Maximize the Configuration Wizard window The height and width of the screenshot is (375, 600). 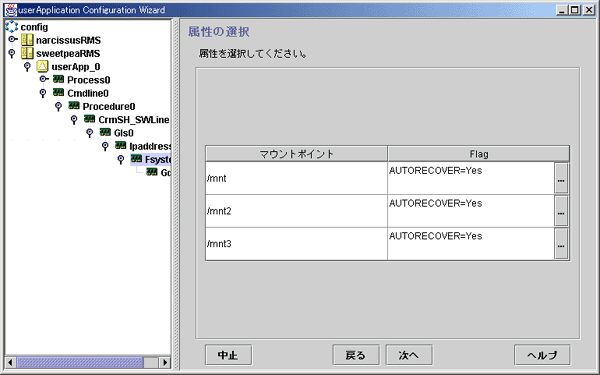point(574,10)
